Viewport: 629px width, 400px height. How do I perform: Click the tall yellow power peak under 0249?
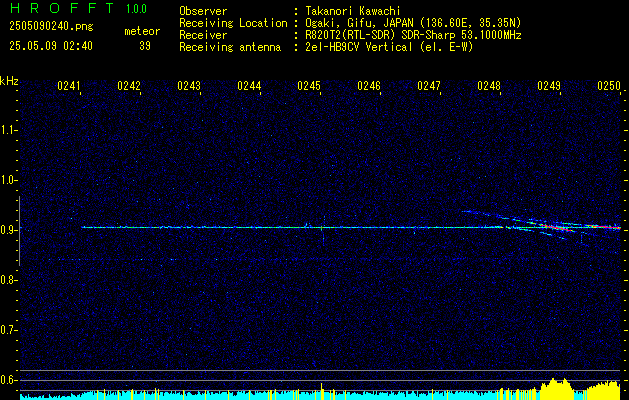pos(556,388)
